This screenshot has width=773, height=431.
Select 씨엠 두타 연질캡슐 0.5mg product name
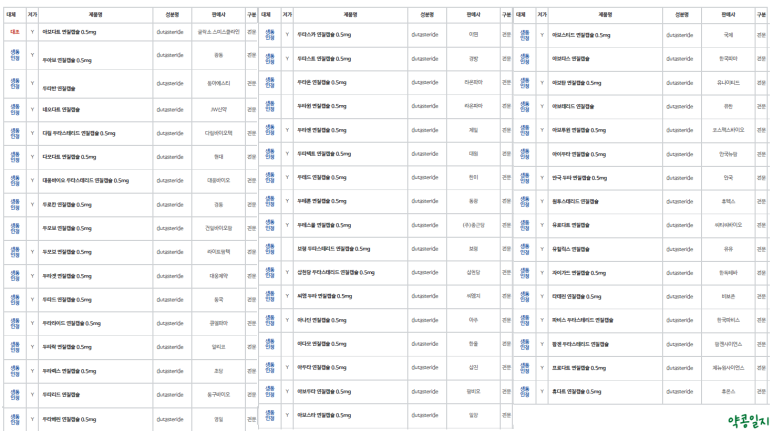pyautogui.click(x=324, y=296)
